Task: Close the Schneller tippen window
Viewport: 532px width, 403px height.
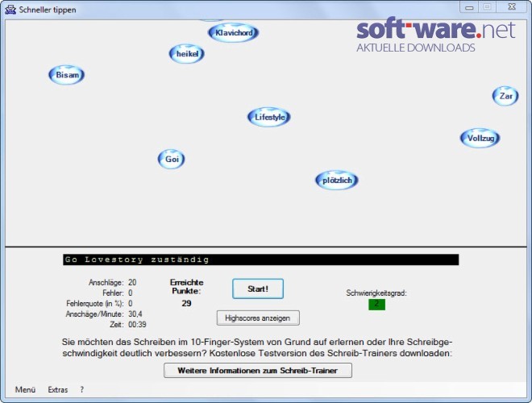Action: coord(512,7)
